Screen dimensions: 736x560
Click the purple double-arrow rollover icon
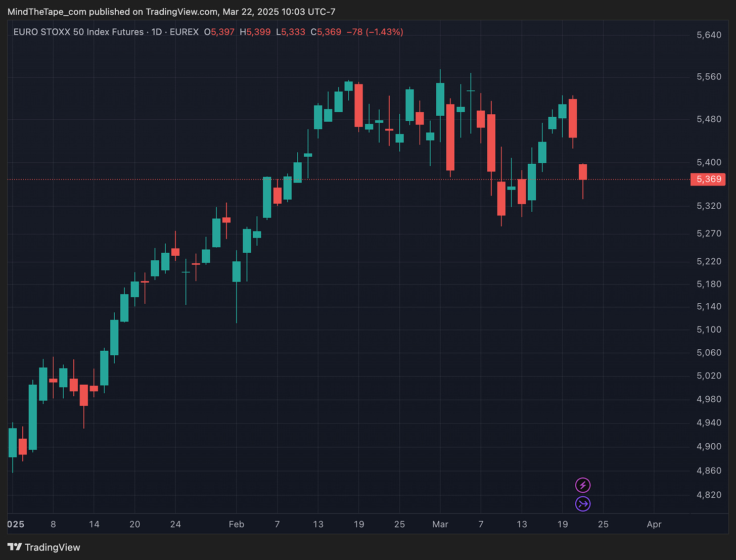coord(583,504)
